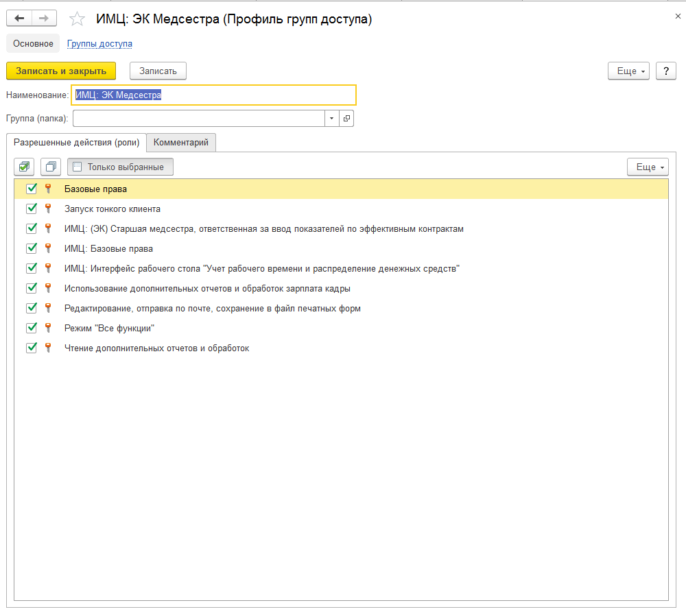The image size is (686, 616).
Task: Click key icon next to Базовые права
Action: tap(48, 189)
